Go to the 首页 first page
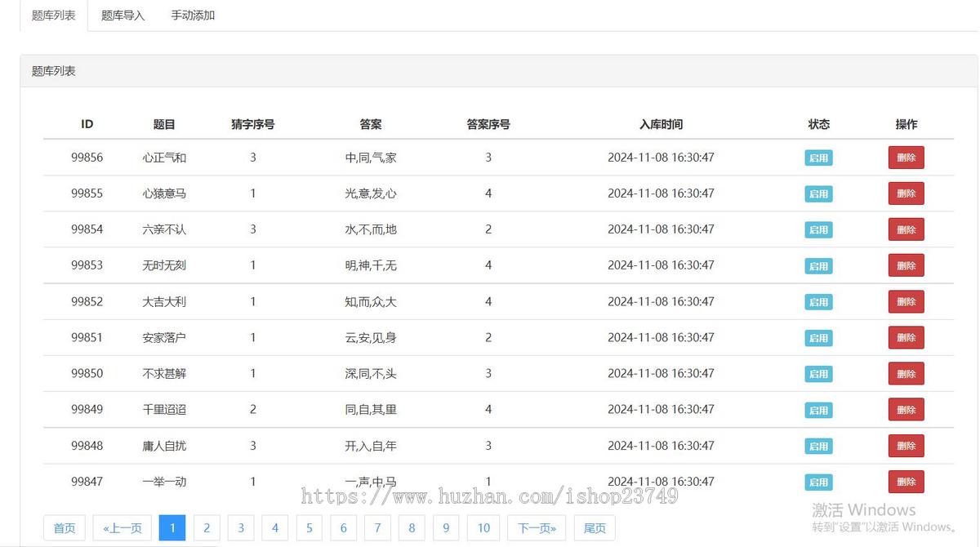Screen dimensions: 980x547 (65, 528)
